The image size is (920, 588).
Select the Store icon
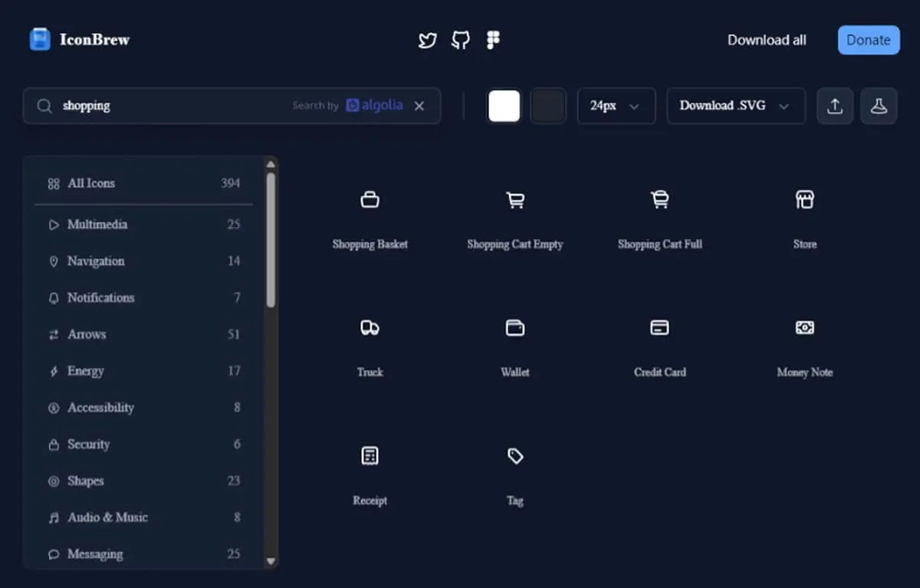tap(804, 200)
